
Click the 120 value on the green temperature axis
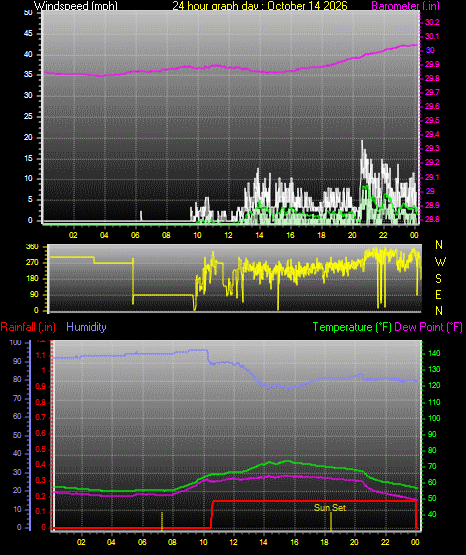435,386
